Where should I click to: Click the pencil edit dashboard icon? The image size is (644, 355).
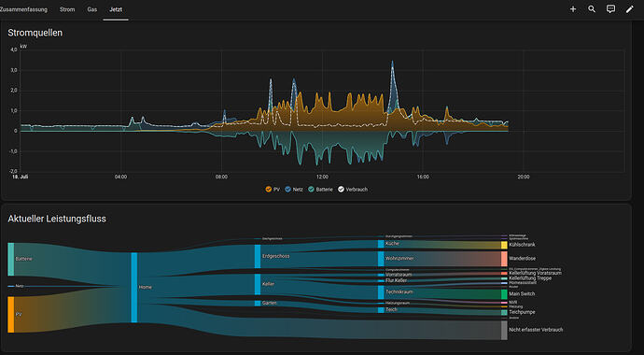point(630,9)
